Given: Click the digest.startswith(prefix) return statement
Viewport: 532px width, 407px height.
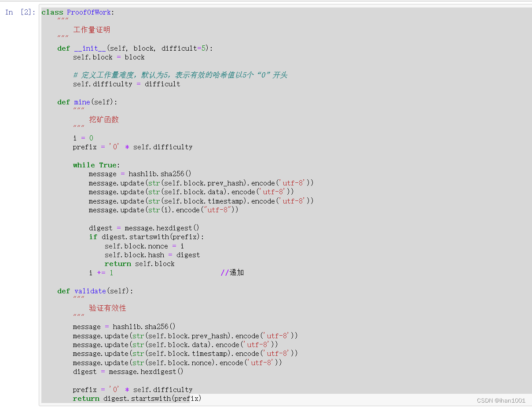Looking at the screenshot, I should point(136,398).
